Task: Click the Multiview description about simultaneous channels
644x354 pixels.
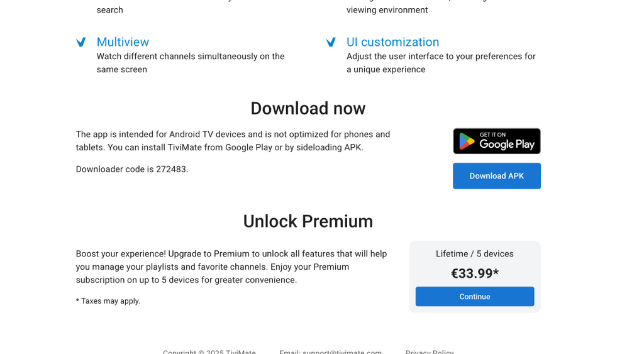Action: click(x=190, y=63)
